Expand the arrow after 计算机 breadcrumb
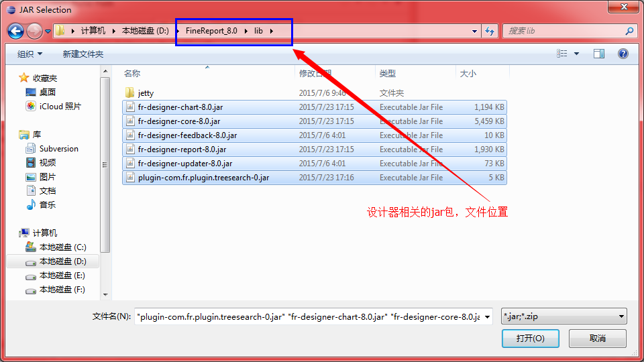 coord(114,31)
